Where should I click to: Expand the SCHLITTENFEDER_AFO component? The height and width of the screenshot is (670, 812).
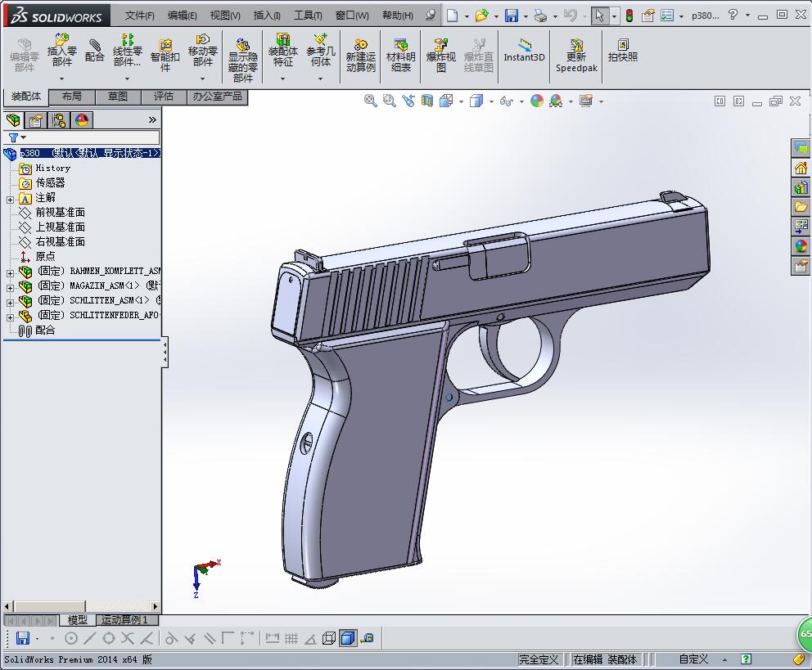pyautogui.click(x=10, y=317)
